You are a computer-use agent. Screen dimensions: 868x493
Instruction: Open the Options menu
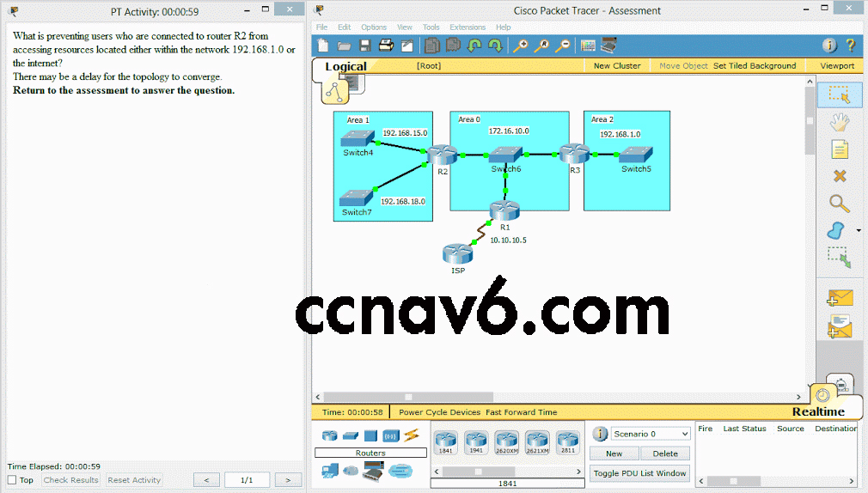point(374,27)
